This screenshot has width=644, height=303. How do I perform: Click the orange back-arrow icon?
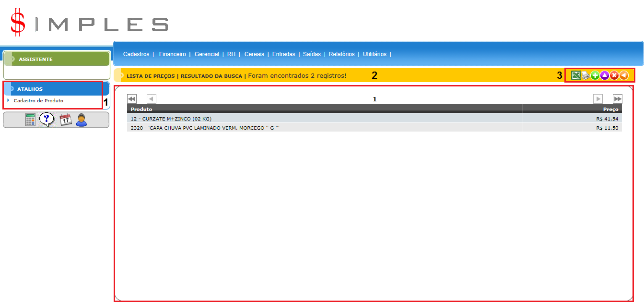tap(623, 75)
